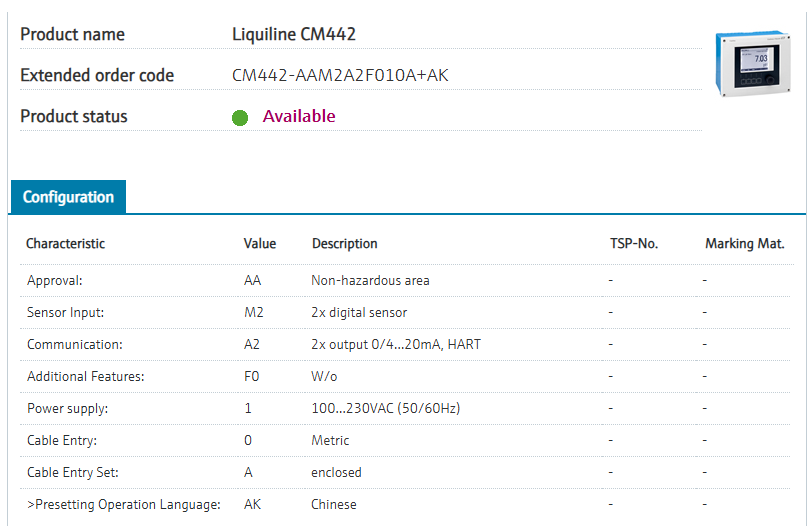Viewport: 811px width, 526px height.
Task: Click the Description column header
Action: [345, 244]
